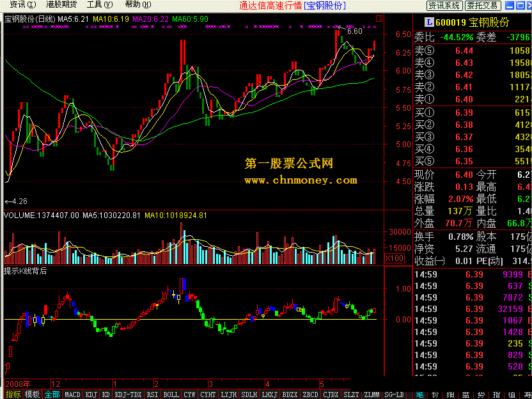Viewport: 532px width, 399px height.
Task: Switch to the 值 tab
Action: [x=512, y=395]
